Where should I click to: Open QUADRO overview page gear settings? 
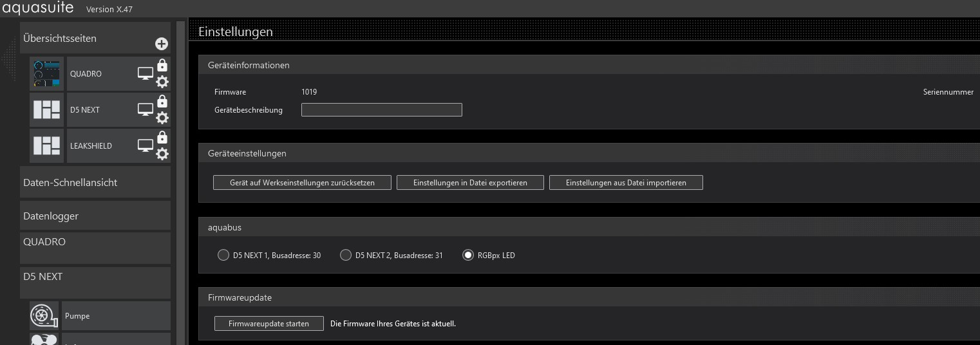coord(162,82)
